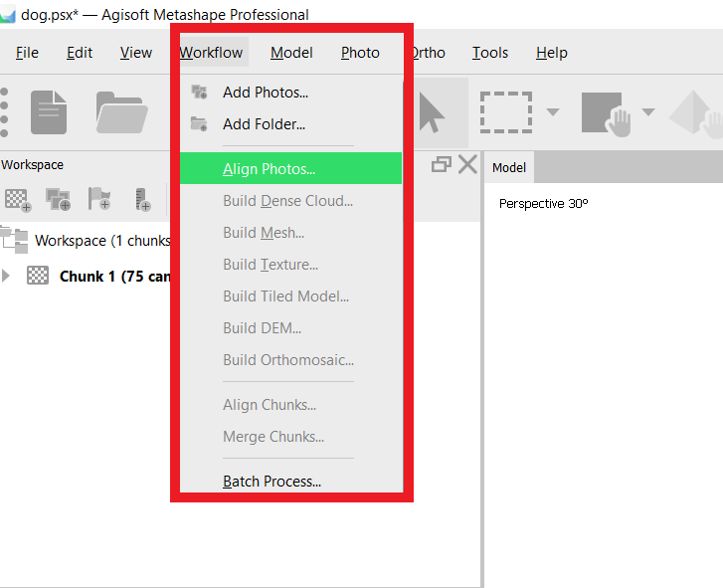Float the Workspace pane with undock icon
The width and height of the screenshot is (723, 588).
point(442,165)
